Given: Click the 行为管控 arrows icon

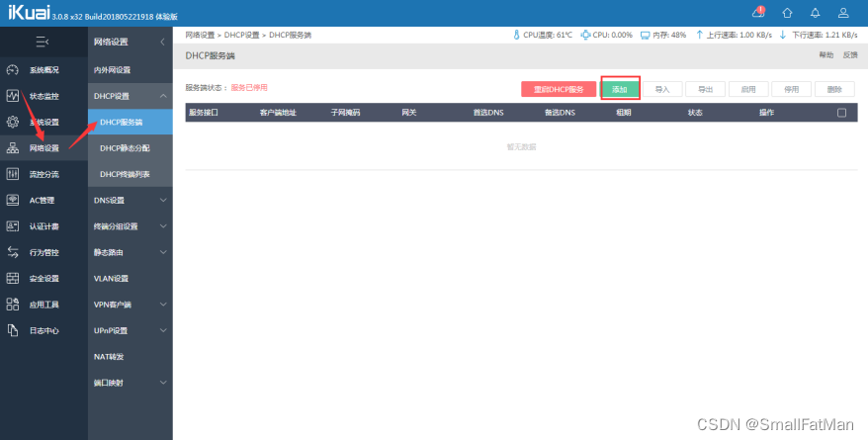Looking at the screenshot, I should (x=13, y=252).
